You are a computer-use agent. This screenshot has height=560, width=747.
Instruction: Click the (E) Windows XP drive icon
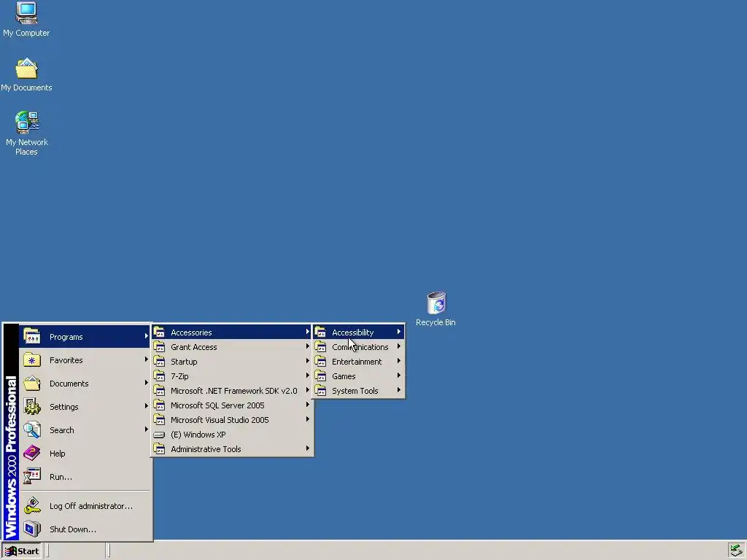click(x=159, y=435)
